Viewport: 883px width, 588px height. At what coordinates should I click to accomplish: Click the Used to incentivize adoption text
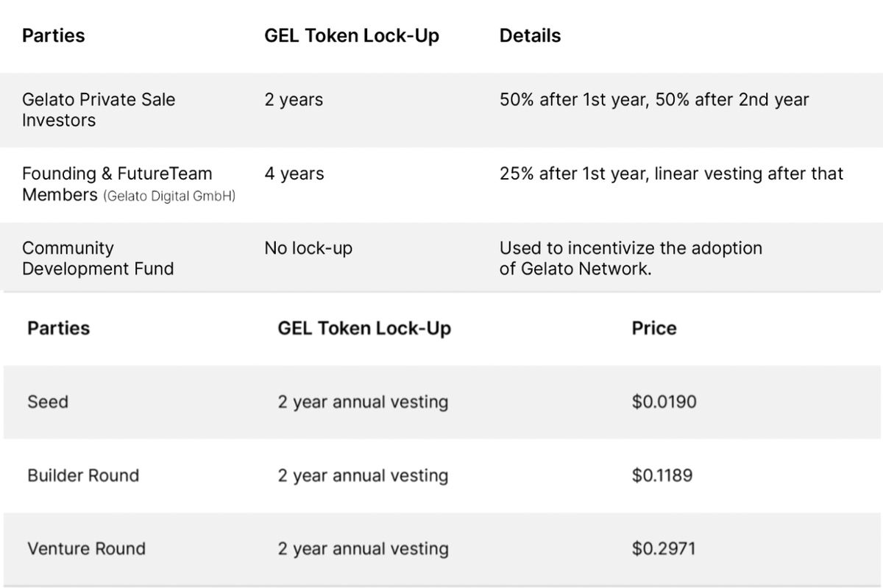(631, 258)
